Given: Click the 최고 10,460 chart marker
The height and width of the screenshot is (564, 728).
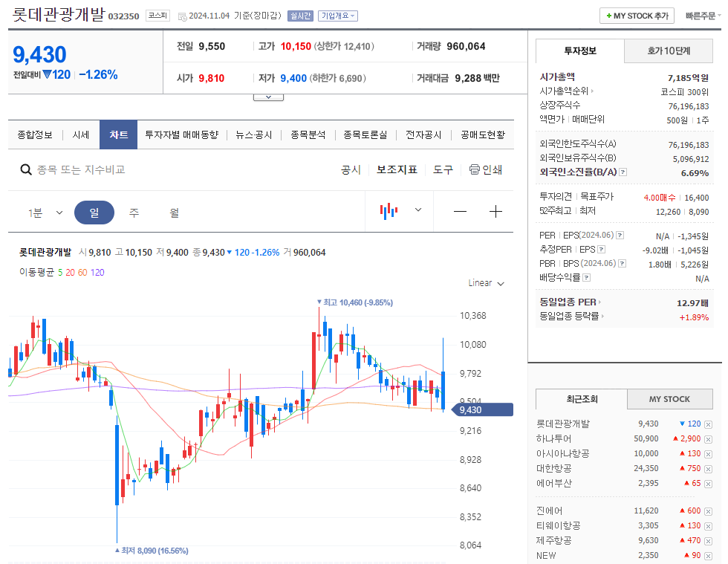Looking at the screenshot, I should 355,302.
